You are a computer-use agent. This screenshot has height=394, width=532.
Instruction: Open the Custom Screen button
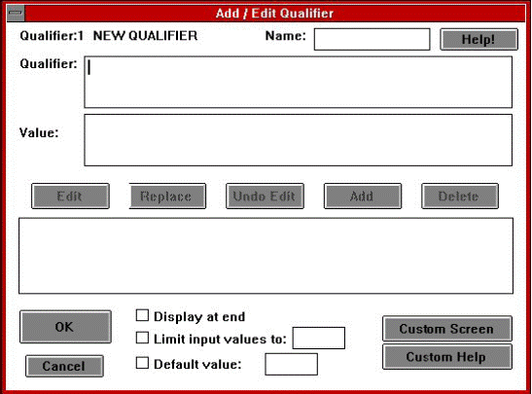tap(447, 329)
